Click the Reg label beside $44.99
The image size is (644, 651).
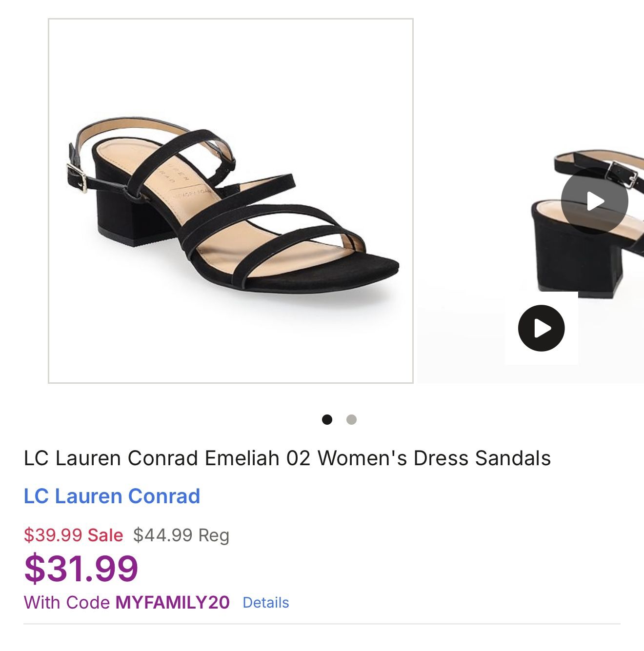click(x=214, y=535)
